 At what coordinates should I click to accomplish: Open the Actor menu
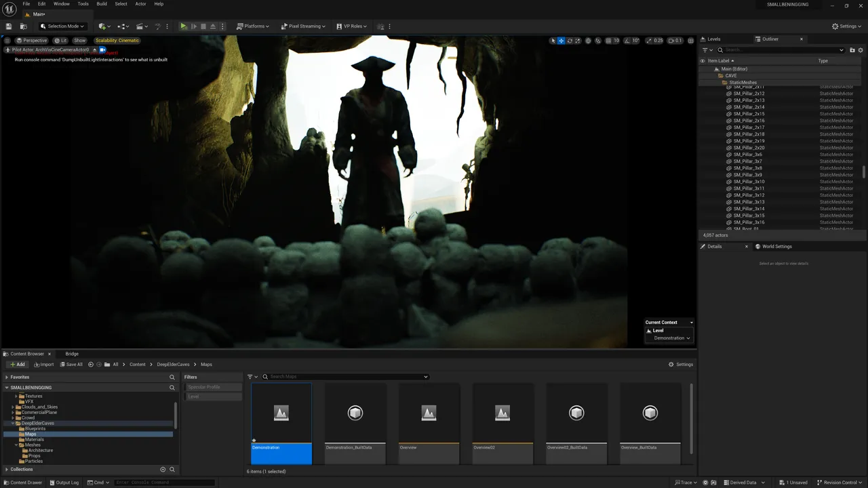[140, 4]
